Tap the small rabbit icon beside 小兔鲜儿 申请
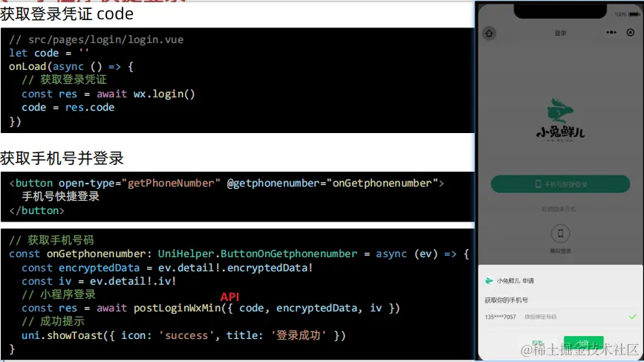644x362 pixels. tap(489, 281)
